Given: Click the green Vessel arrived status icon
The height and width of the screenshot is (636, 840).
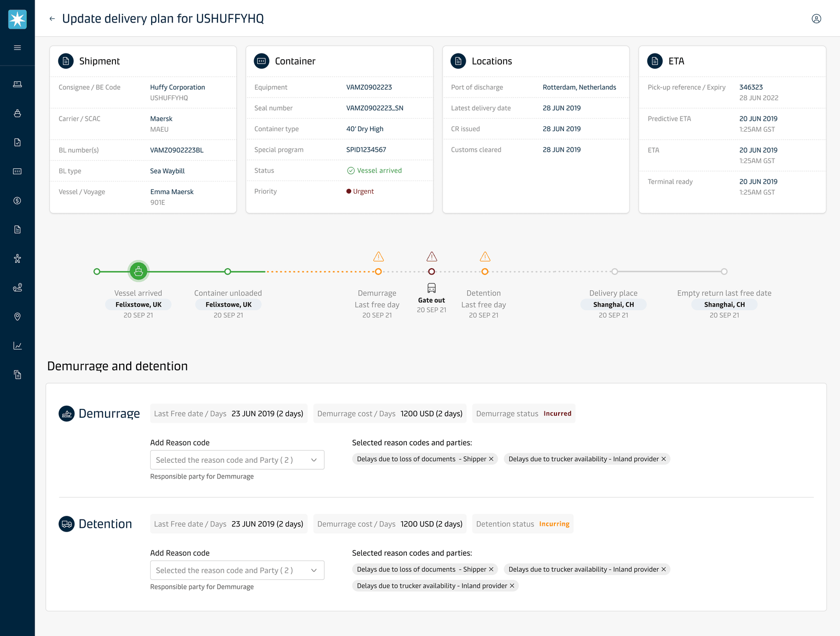Looking at the screenshot, I should point(351,171).
